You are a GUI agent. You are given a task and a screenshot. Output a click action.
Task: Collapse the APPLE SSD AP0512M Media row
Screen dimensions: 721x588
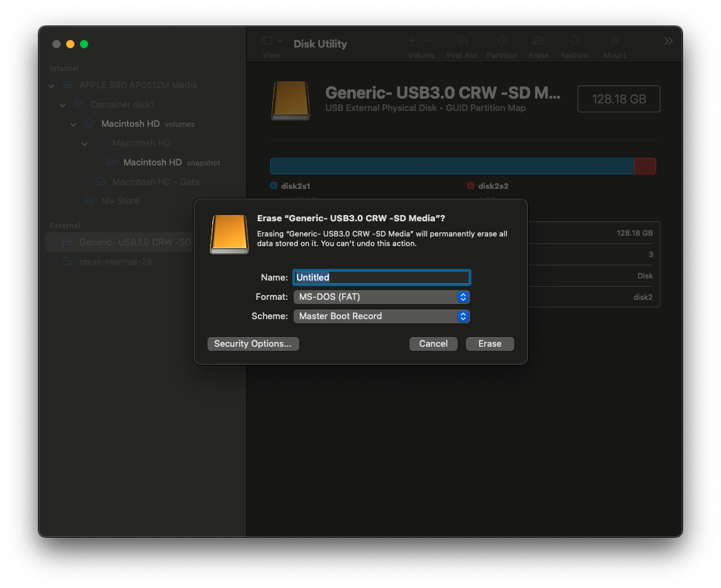coord(52,85)
